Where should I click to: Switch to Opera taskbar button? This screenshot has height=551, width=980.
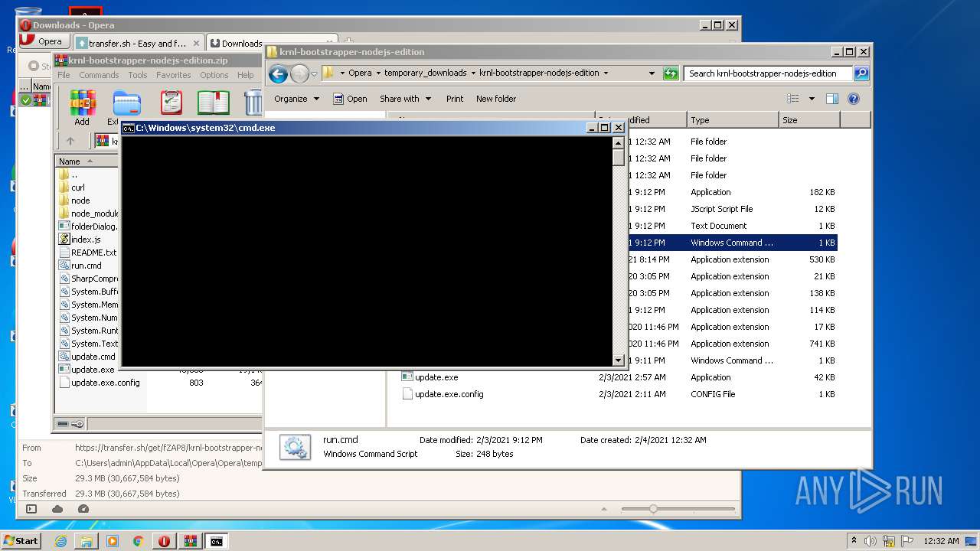point(165,541)
